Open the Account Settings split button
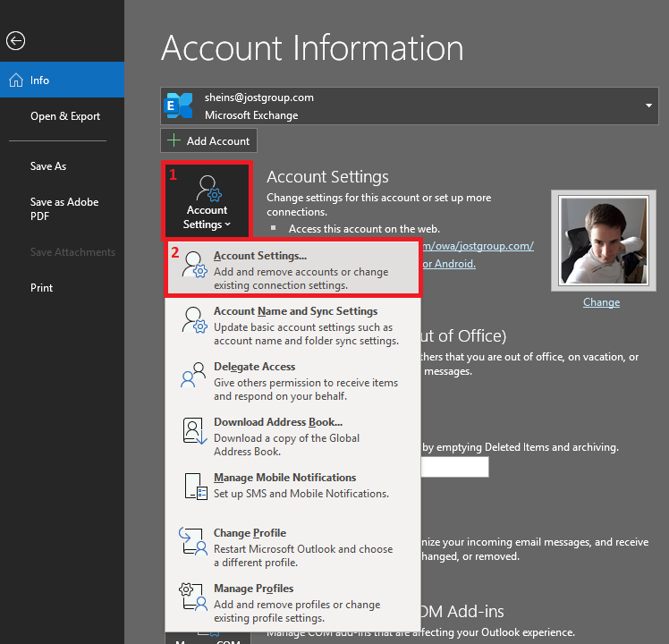The height and width of the screenshot is (644, 669). click(207, 200)
